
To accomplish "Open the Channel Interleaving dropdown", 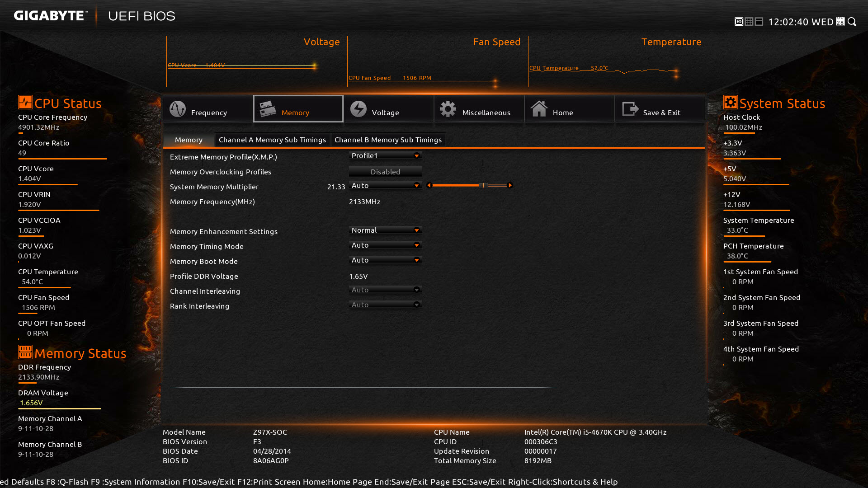I will [x=386, y=290].
